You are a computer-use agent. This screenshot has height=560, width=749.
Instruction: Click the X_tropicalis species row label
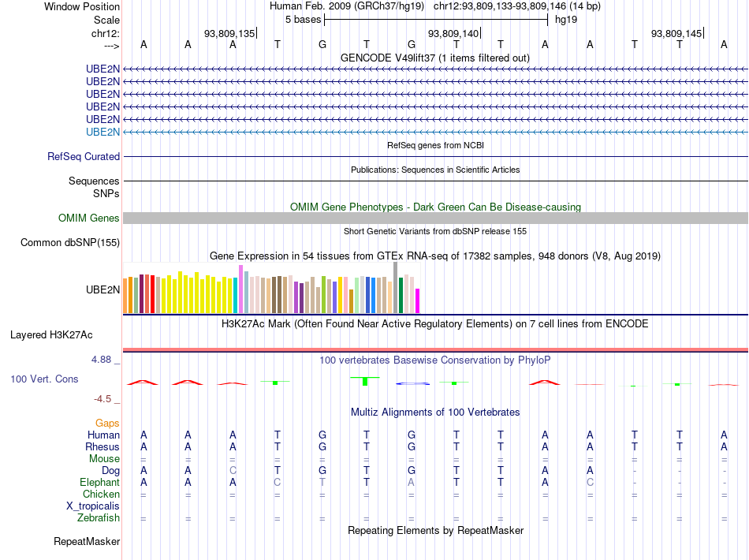coord(93,506)
